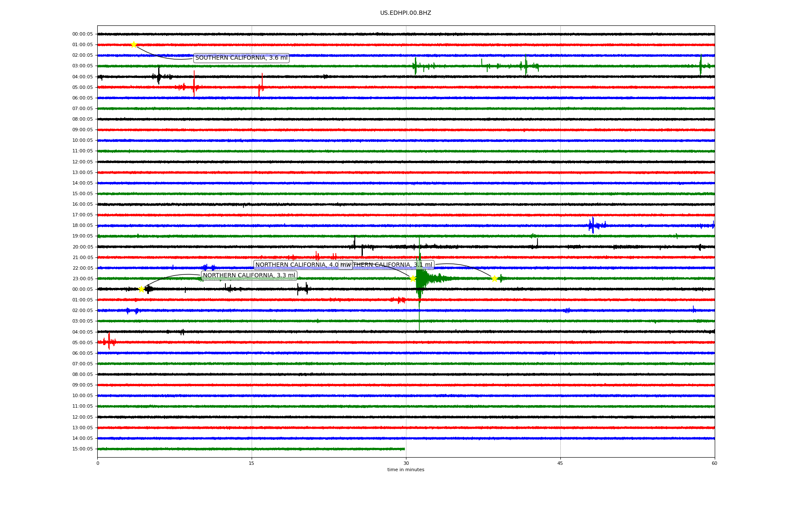This screenshot has height=508, width=812.
Task: Click the star marking the Northern California 3.3 ml event
Action: pyautogui.click(x=141, y=289)
